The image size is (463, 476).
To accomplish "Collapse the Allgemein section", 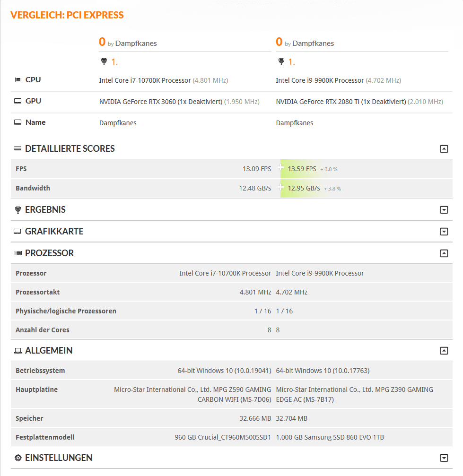I will point(444,351).
